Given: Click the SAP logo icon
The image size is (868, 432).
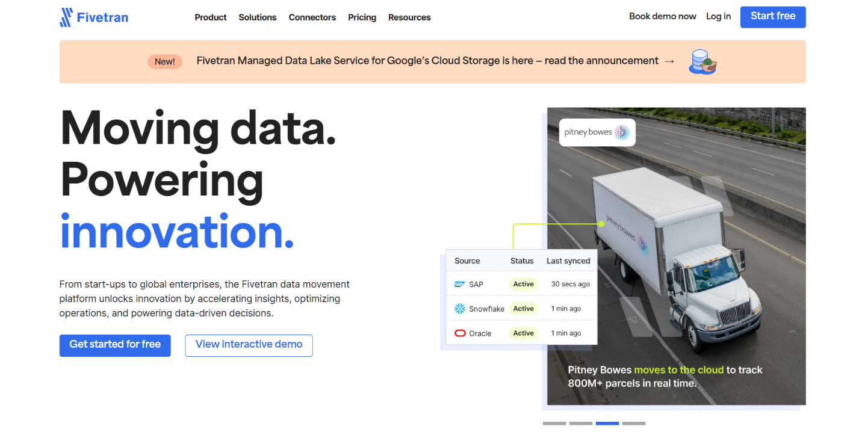Looking at the screenshot, I should (460, 284).
